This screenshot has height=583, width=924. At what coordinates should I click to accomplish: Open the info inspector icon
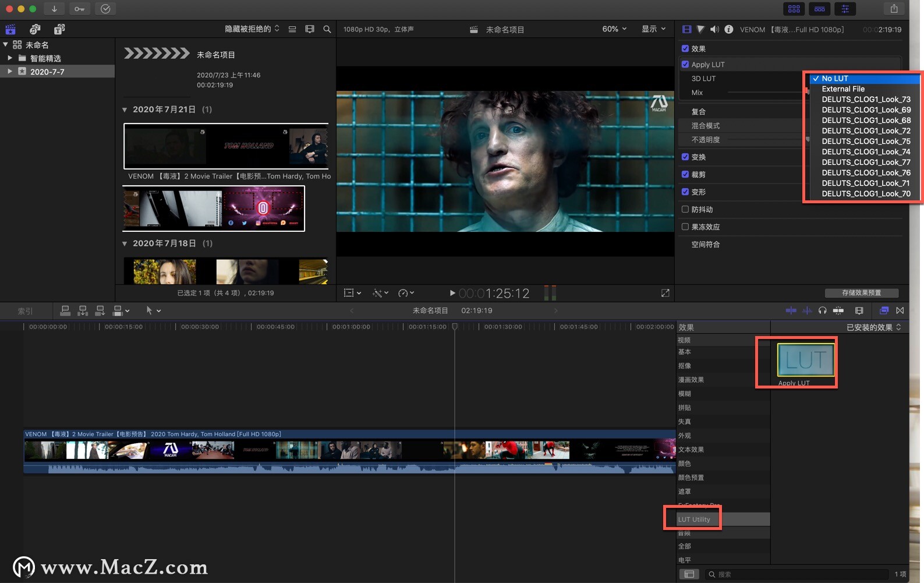(728, 29)
